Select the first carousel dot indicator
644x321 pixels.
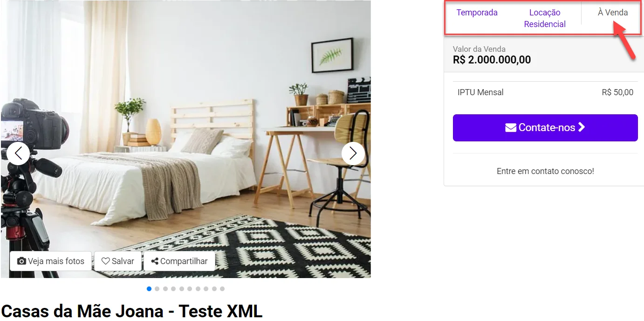tap(149, 289)
